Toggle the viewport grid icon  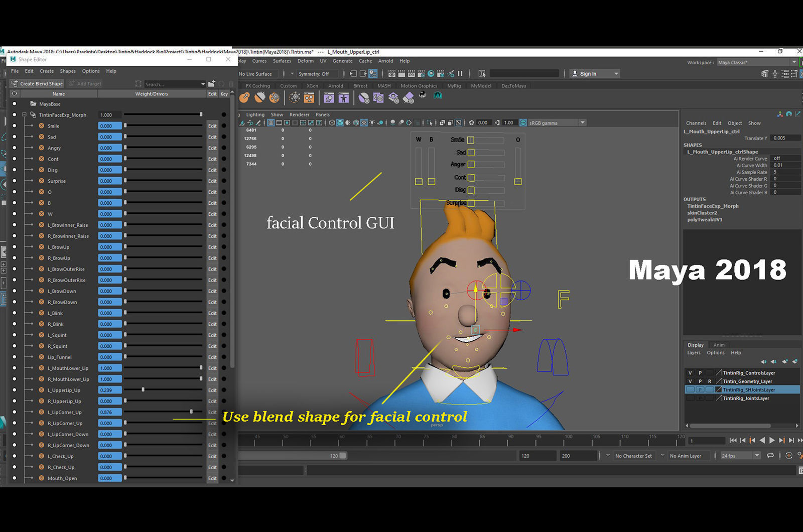(x=271, y=122)
